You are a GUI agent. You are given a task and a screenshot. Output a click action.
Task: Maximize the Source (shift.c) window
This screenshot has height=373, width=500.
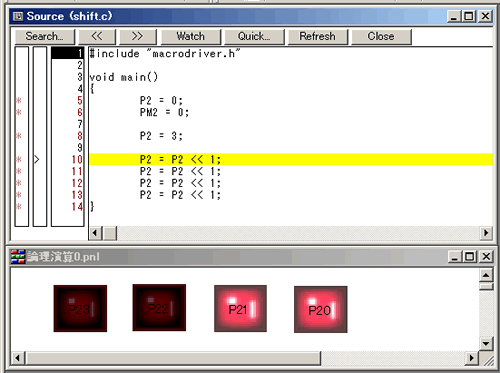469,16
